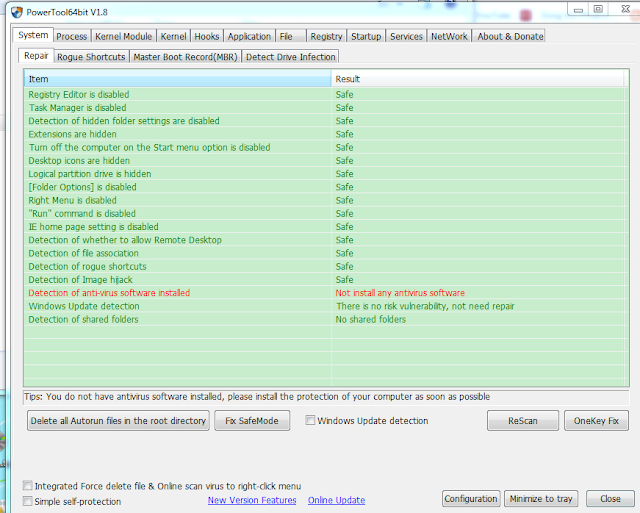Click the Online Update link
Screen dimensions: 640x513
tap(336, 500)
